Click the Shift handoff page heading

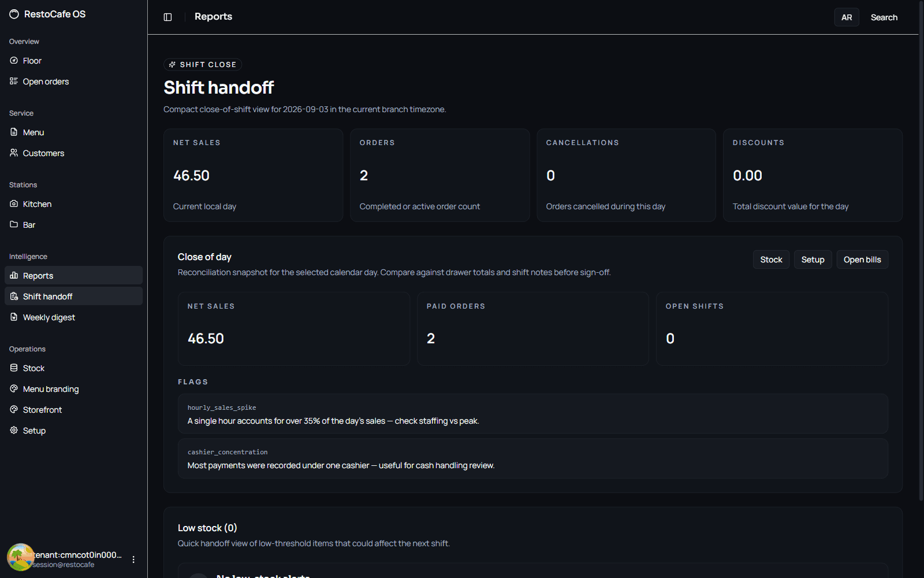click(x=218, y=87)
